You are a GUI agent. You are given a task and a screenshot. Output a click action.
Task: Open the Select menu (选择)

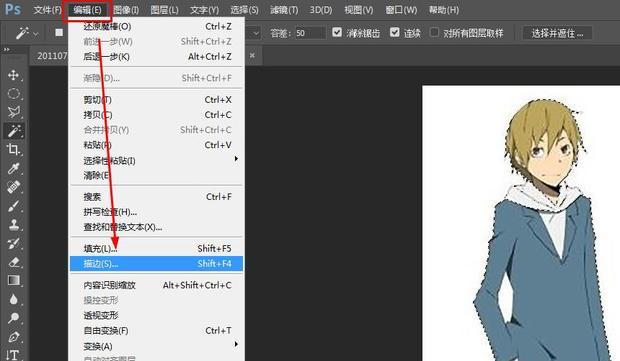(x=244, y=10)
